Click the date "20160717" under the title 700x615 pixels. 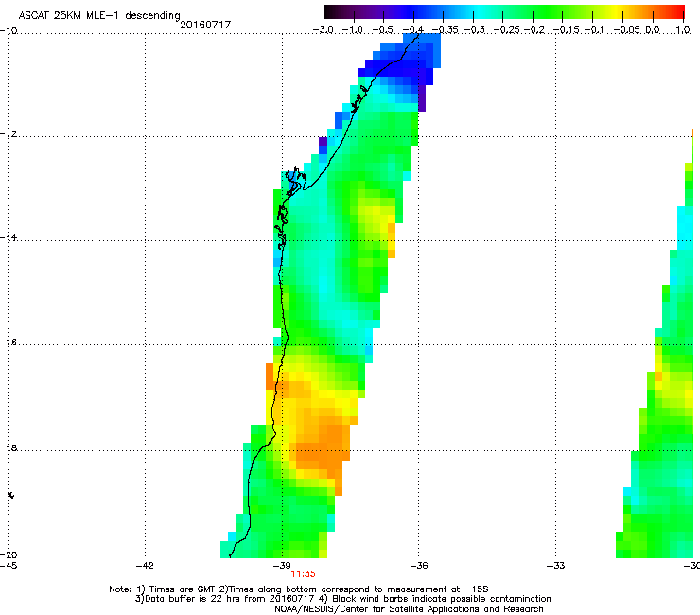tap(205, 25)
